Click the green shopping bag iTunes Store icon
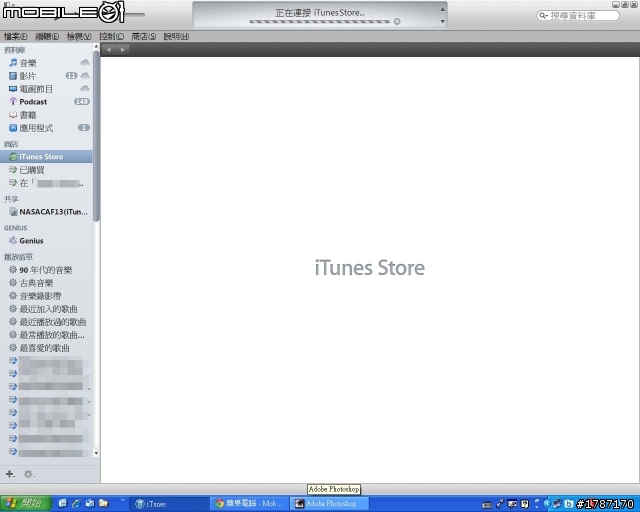This screenshot has height=512, width=640. (13, 156)
